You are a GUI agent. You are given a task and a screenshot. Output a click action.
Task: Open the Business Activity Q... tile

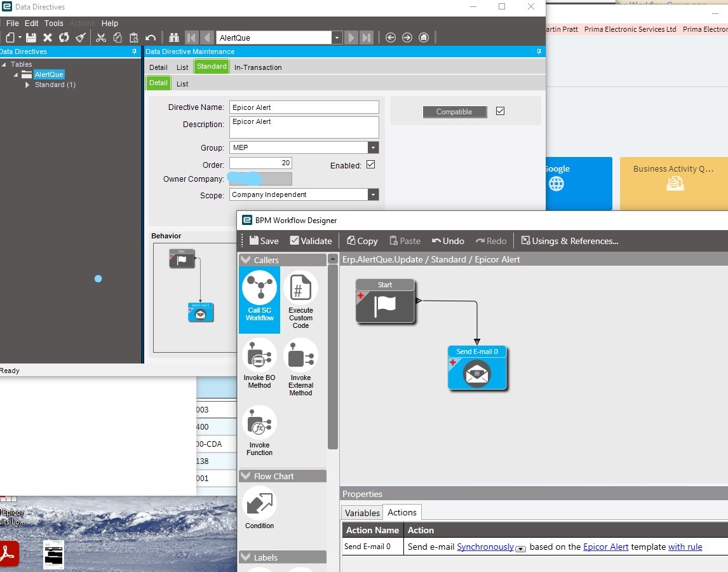click(673, 184)
